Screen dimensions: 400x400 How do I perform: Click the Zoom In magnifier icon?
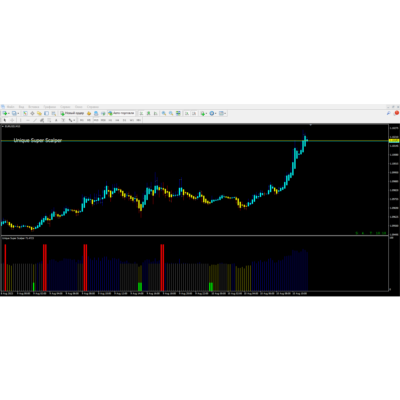pyautogui.click(x=164, y=113)
